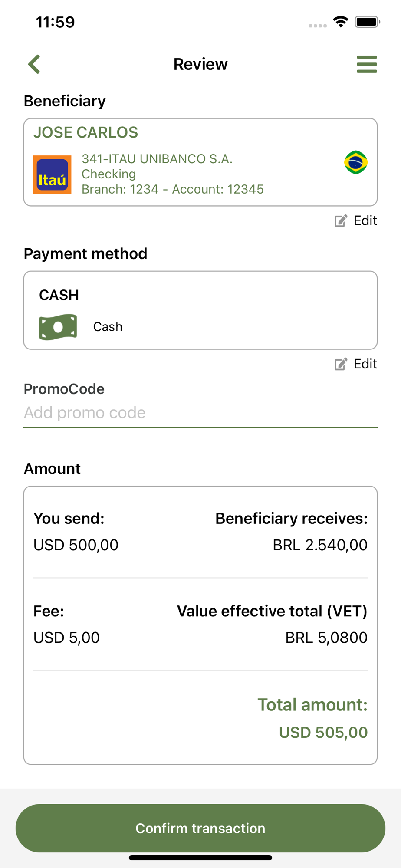The width and height of the screenshot is (401, 868).
Task: Select the JOSE CARLOS beneficiary name
Action: [x=86, y=132]
